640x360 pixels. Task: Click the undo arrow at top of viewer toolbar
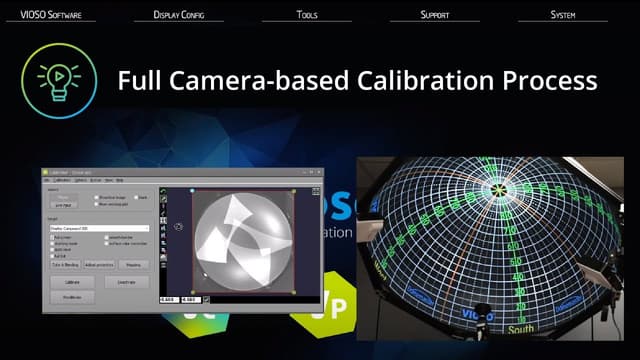(x=163, y=191)
